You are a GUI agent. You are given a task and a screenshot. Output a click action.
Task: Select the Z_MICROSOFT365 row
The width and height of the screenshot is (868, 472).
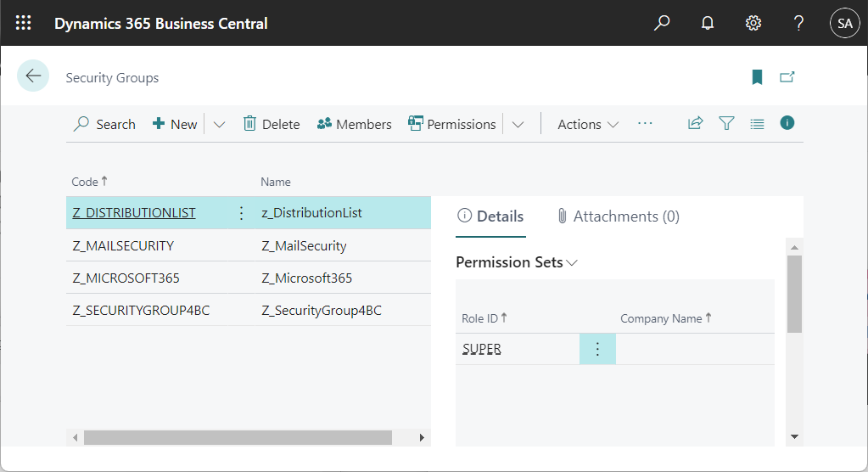point(126,278)
